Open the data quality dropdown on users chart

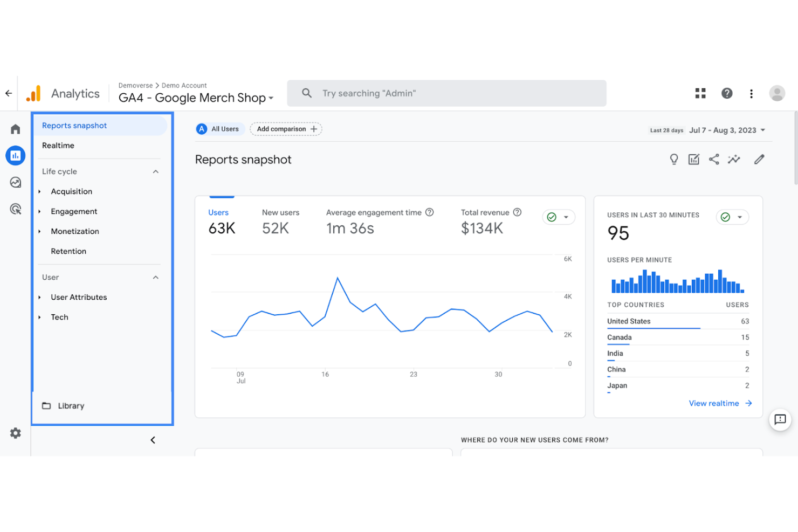559,217
